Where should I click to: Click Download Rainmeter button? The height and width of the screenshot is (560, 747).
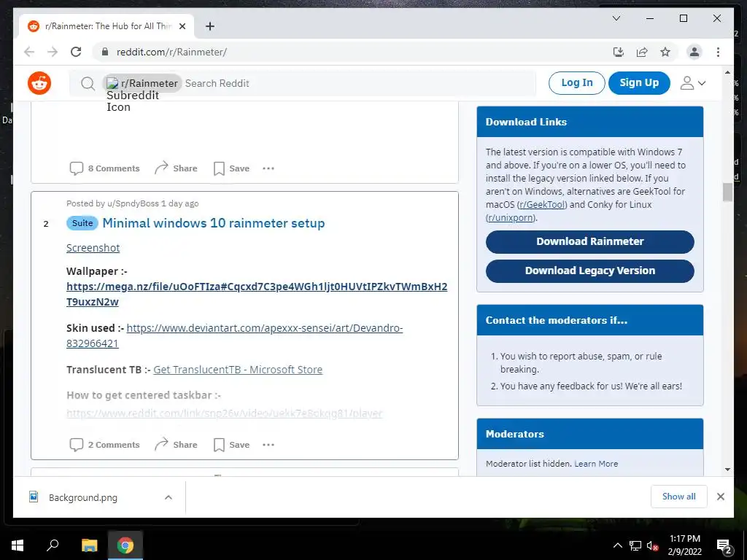[x=589, y=241]
